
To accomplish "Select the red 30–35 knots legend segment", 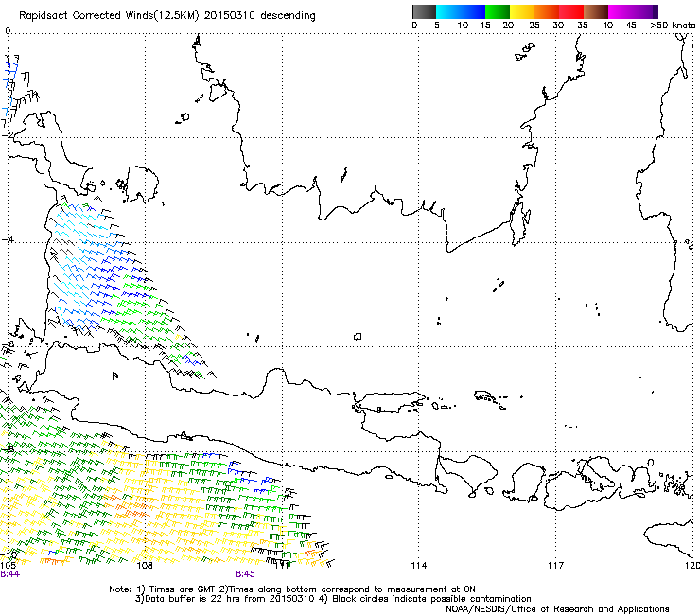I will (x=571, y=11).
